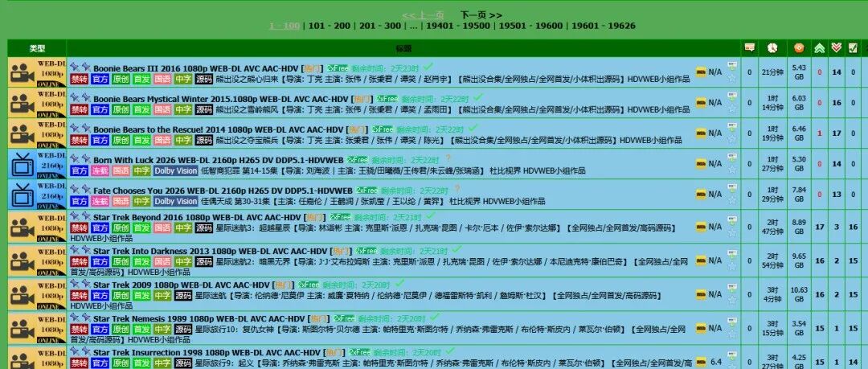Click movie category icon for Star Trek Beyond
868x369 pixels.
[36, 228]
